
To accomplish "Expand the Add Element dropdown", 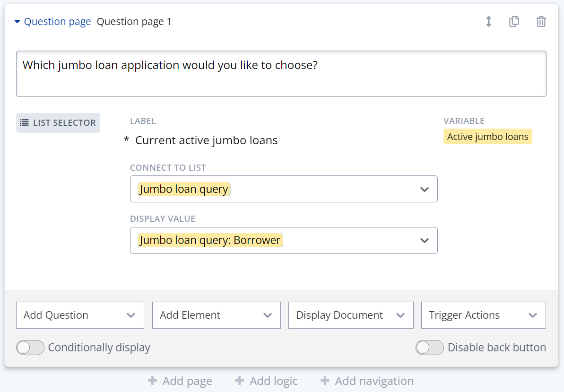I will 216,315.
